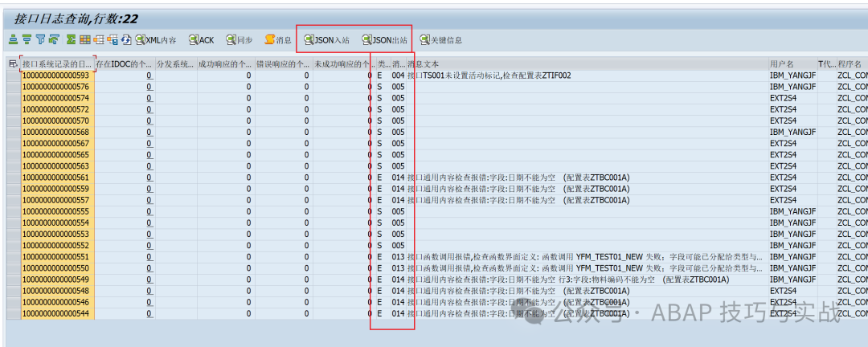Click log number 1000000000000552

(55, 245)
